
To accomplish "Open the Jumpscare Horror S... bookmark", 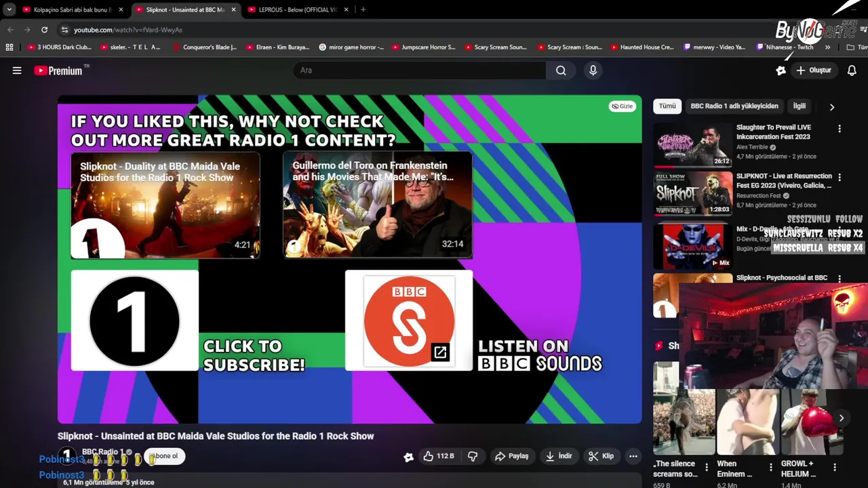I will click(x=423, y=47).
